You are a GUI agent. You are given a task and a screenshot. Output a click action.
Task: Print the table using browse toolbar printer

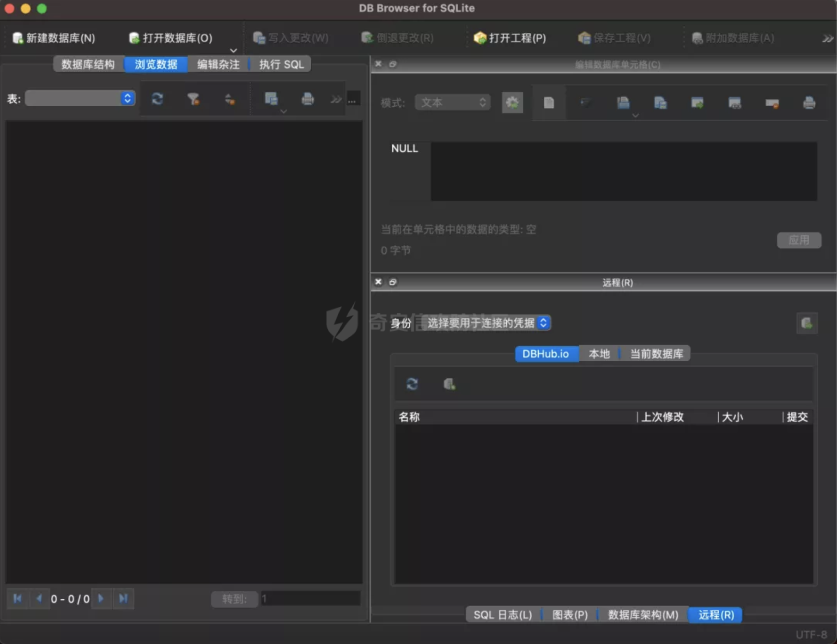[x=308, y=98]
